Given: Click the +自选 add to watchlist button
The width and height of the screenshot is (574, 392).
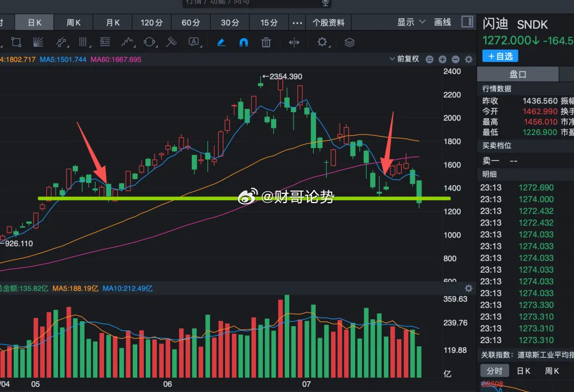Looking at the screenshot, I should coord(500,56).
